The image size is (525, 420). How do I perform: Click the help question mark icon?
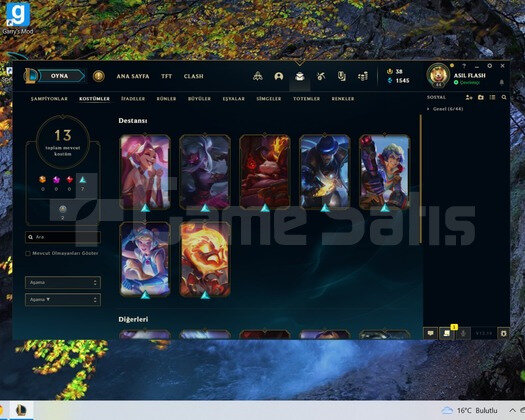pyautogui.click(x=464, y=66)
